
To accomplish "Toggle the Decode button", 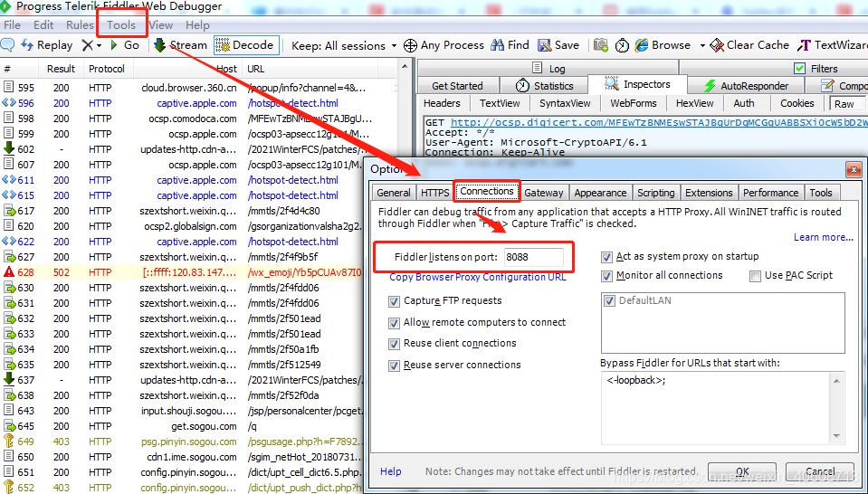I will [x=246, y=45].
